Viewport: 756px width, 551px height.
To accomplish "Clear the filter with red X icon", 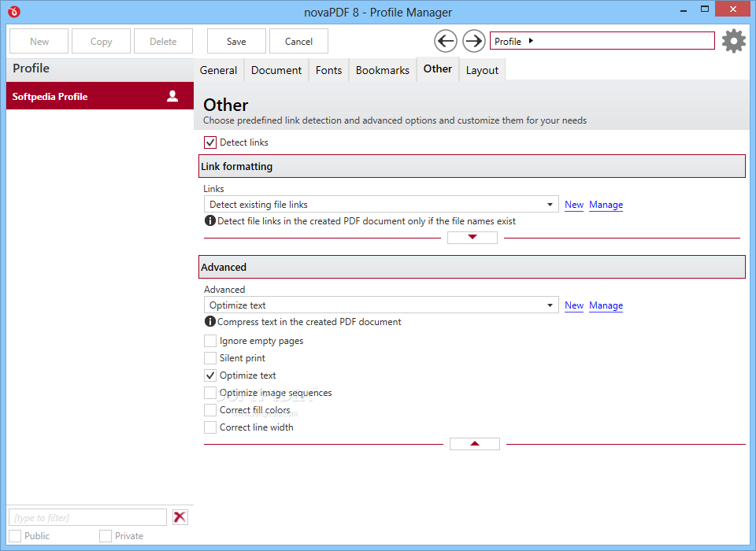I will [x=180, y=517].
